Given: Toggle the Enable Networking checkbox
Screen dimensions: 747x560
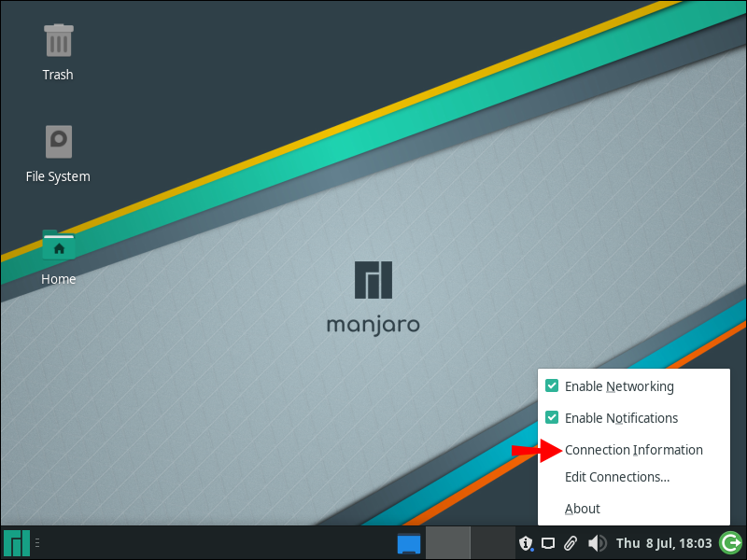Looking at the screenshot, I should point(552,385).
